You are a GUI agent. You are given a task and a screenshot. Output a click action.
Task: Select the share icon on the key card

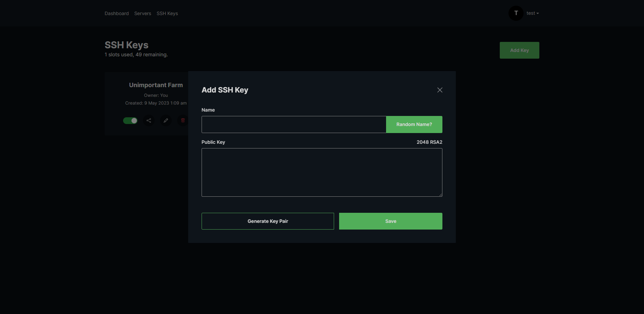pos(149,120)
